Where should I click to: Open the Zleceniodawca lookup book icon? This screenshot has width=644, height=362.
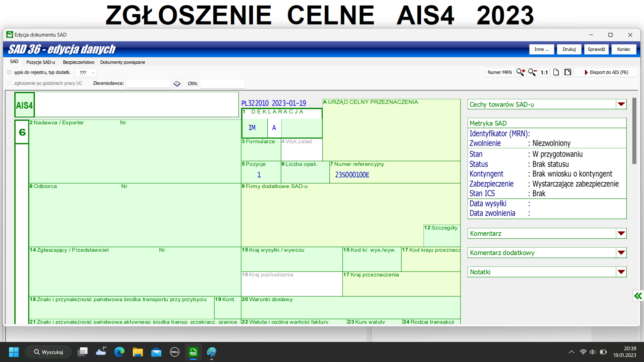pyautogui.click(x=177, y=83)
